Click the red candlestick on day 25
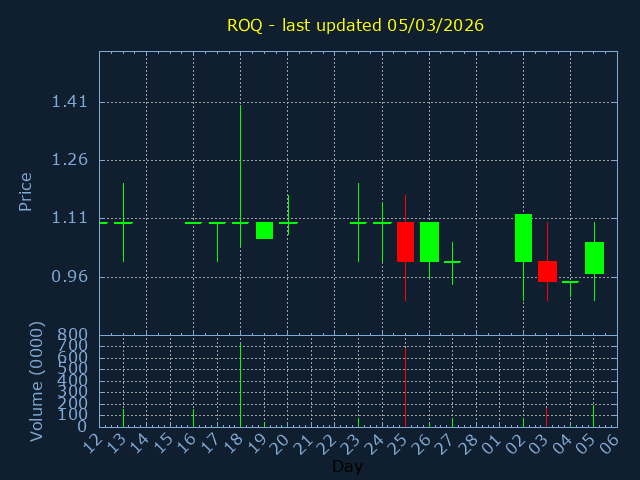640x480 pixels. [405, 241]
